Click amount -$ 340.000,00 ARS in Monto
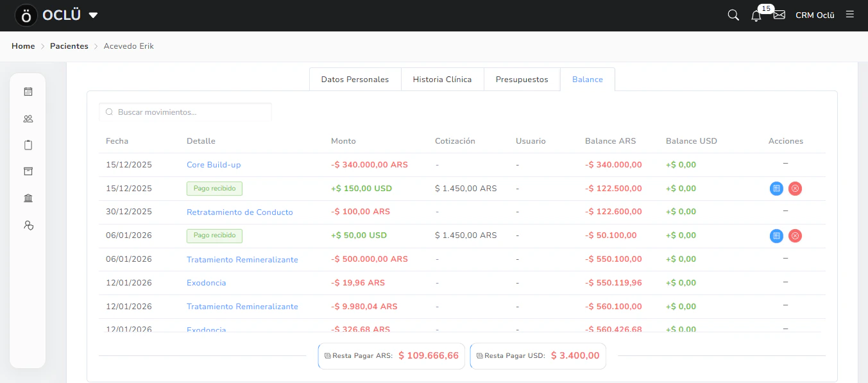Image resolution: width=868 pixels, height=383 pixels. pos(370,165)
